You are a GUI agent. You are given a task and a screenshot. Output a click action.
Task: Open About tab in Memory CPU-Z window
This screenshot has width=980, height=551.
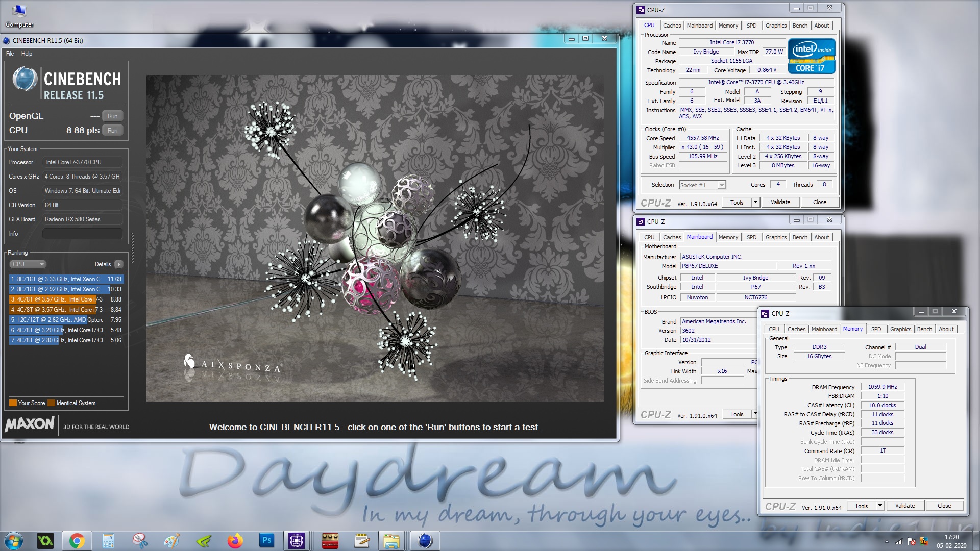pos(946,329)
